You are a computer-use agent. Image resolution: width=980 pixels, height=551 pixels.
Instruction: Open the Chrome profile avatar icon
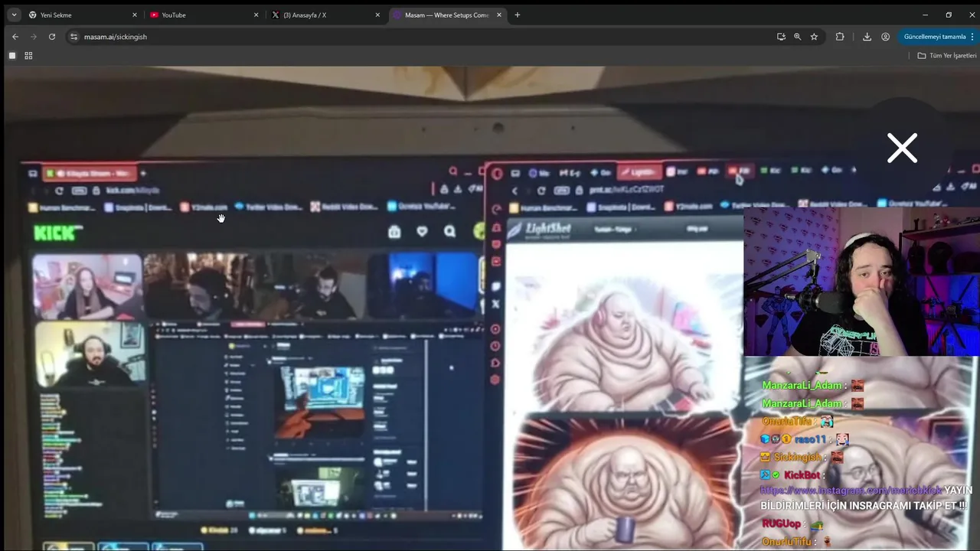886,37
